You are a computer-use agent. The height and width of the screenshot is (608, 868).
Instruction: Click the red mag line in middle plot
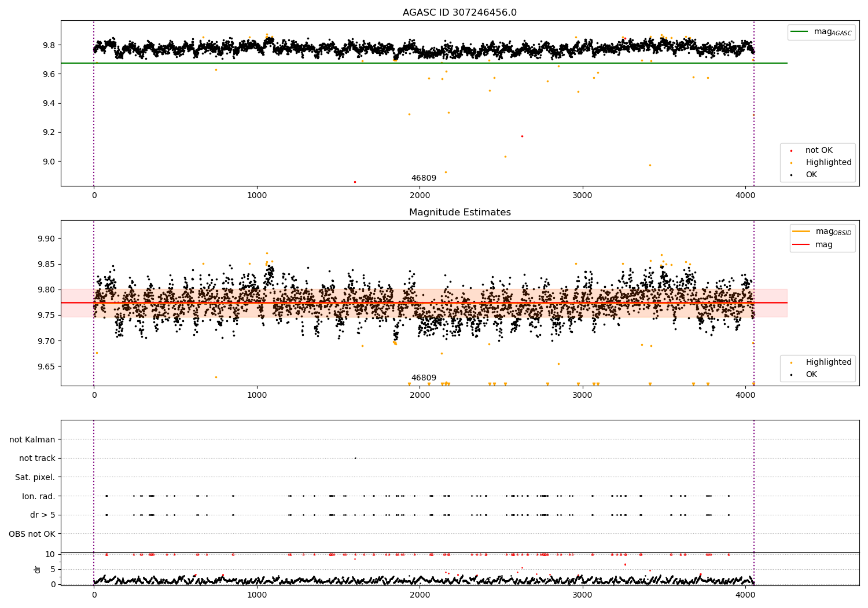(424, 303)
